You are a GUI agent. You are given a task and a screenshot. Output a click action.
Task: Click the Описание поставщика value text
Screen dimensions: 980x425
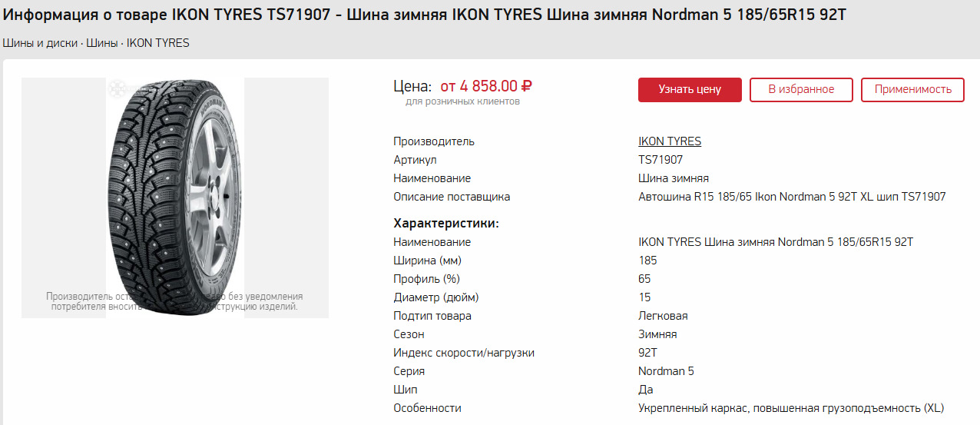[x=791, y=197]
